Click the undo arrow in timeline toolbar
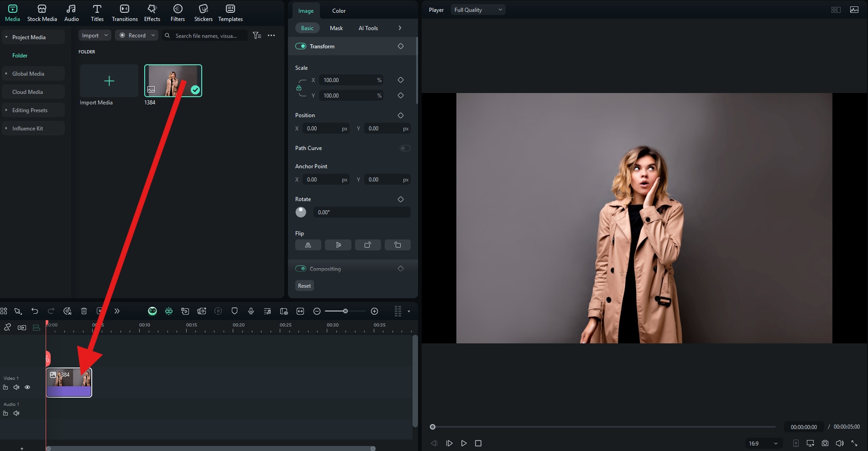868x451 pixels. (x=35, y=311)
